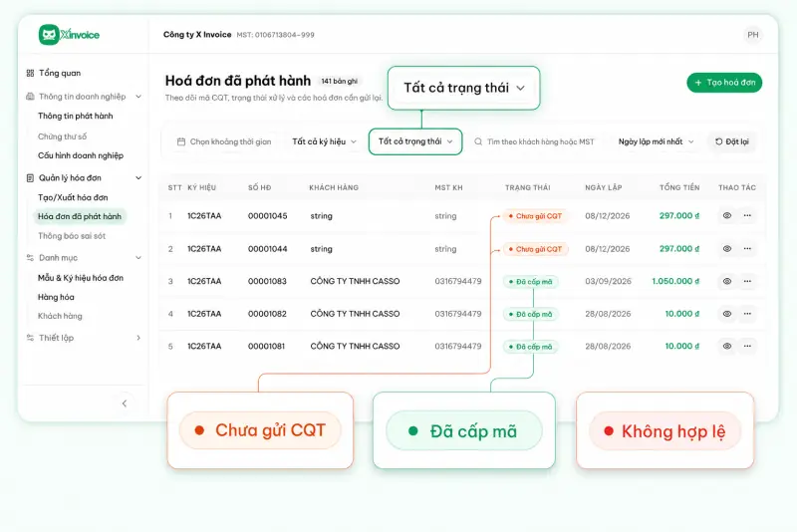Click TRẠNG THÁI column header
The height and width of the screenshot is (532, 797).
click(528, 187)
